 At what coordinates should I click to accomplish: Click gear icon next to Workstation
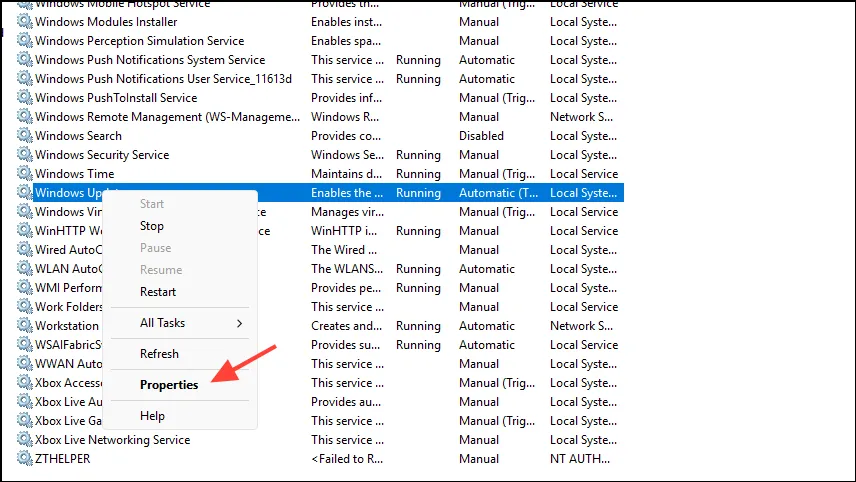pyautogui.click(x=25, y=326)
